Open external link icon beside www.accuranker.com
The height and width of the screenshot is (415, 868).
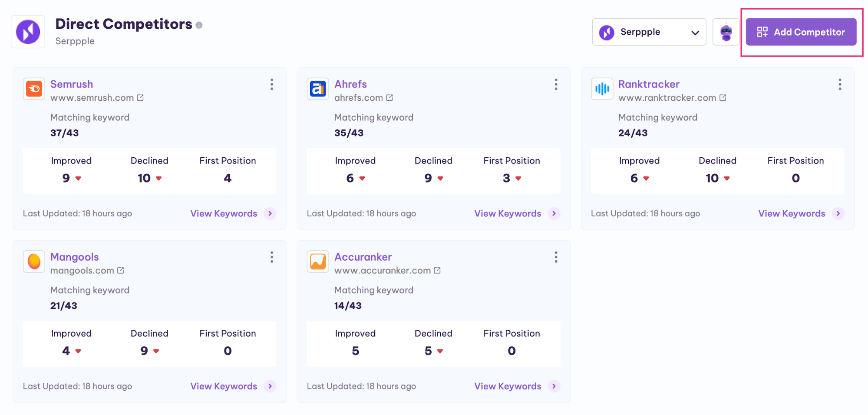click(437, 270)
